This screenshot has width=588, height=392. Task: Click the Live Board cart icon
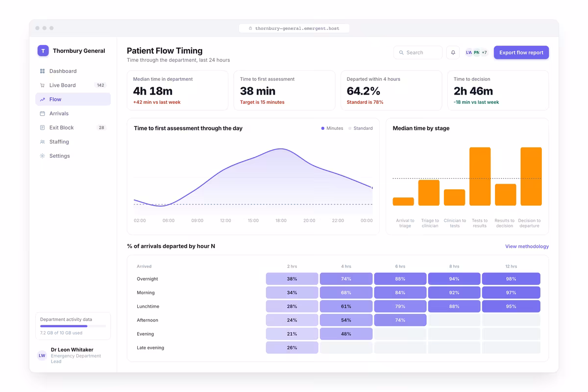(43, 85)
